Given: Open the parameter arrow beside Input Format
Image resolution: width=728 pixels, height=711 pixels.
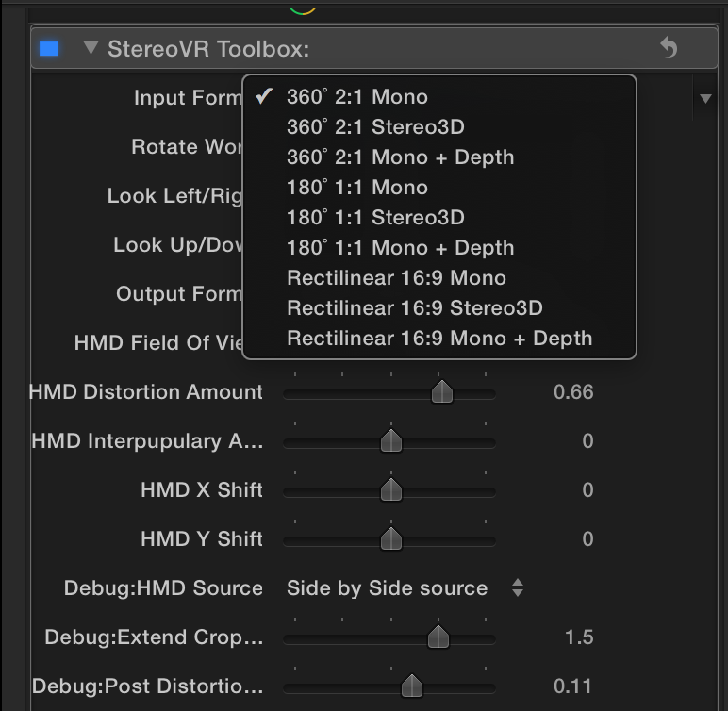Looking at the screenshot, I should (705, 98).
